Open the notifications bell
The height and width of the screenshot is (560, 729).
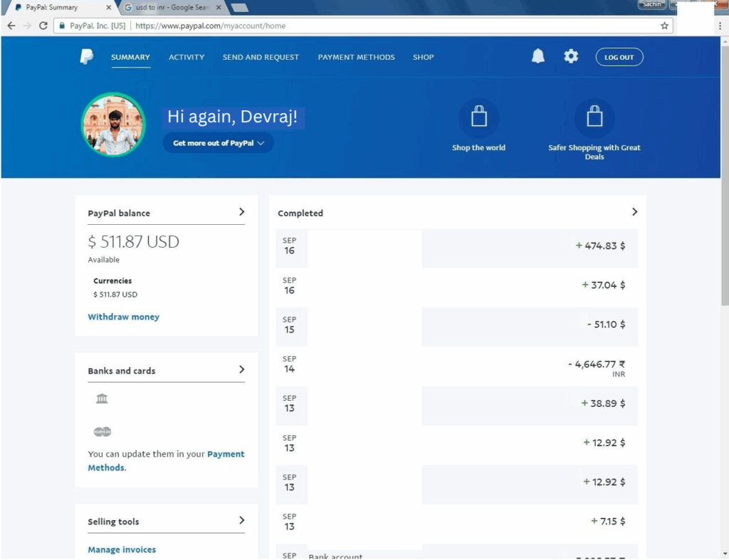[x=538, y=57]
